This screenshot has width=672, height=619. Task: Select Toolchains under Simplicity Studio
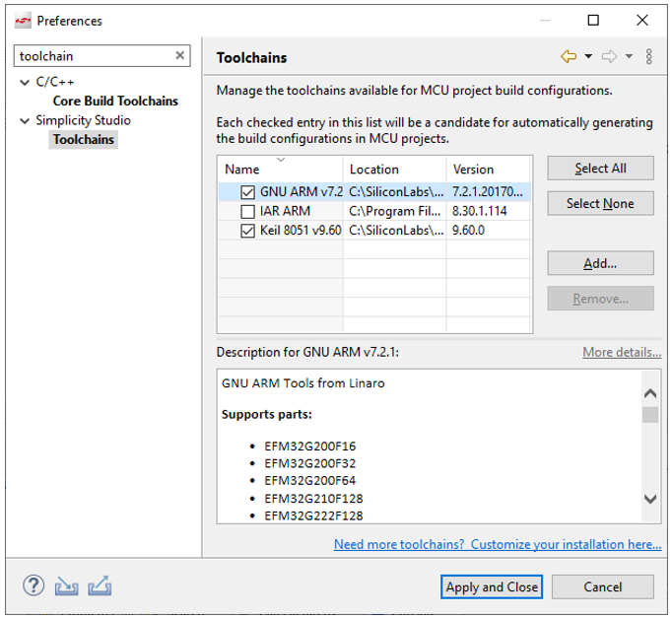(84, 140)
